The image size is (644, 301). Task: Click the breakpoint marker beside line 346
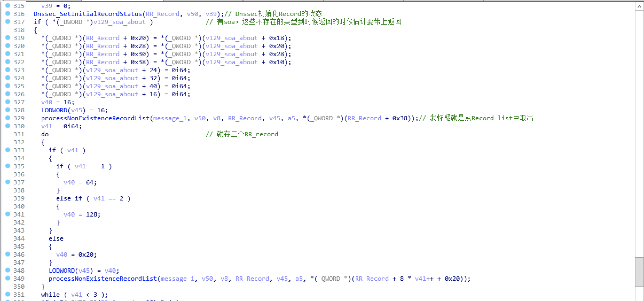tap(8, 254)
